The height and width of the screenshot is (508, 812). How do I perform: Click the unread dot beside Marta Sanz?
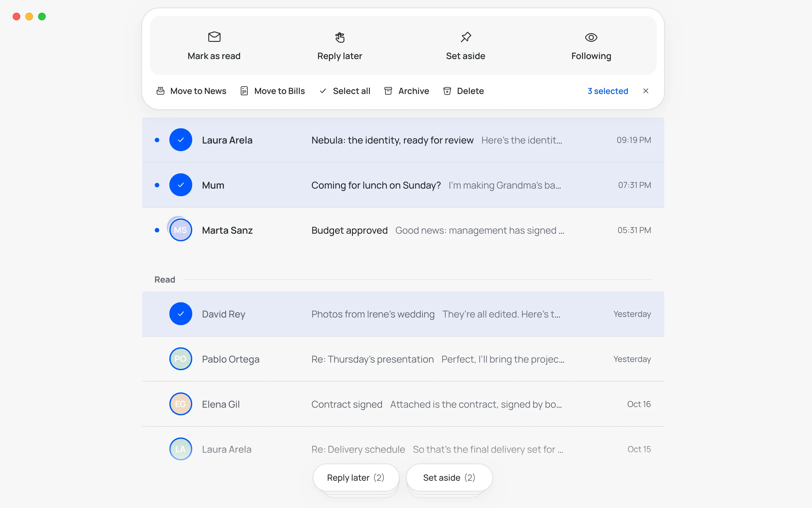point(157,230)
